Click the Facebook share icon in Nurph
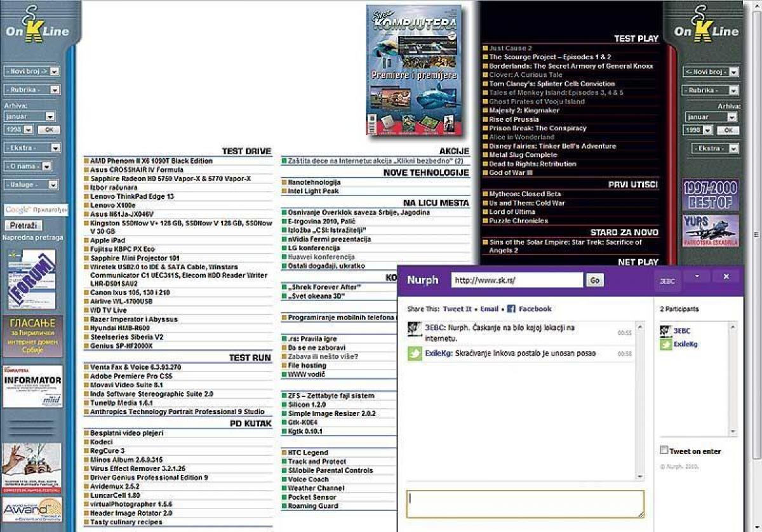The image size is (762, 532). pos(511,309)
